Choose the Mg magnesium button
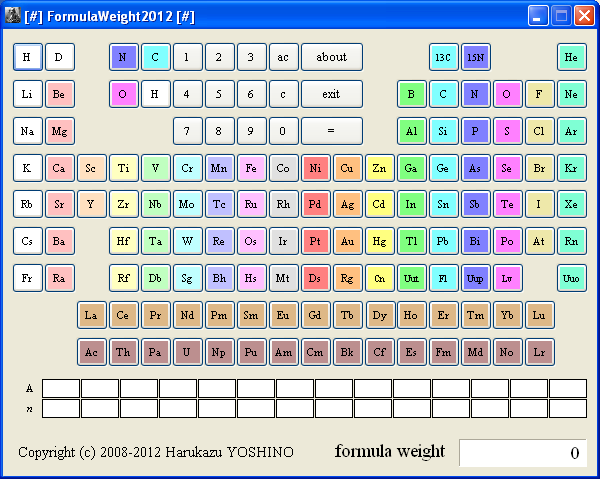Image resolution: width=600 pixels, height=479 pixels. (60, 131)
